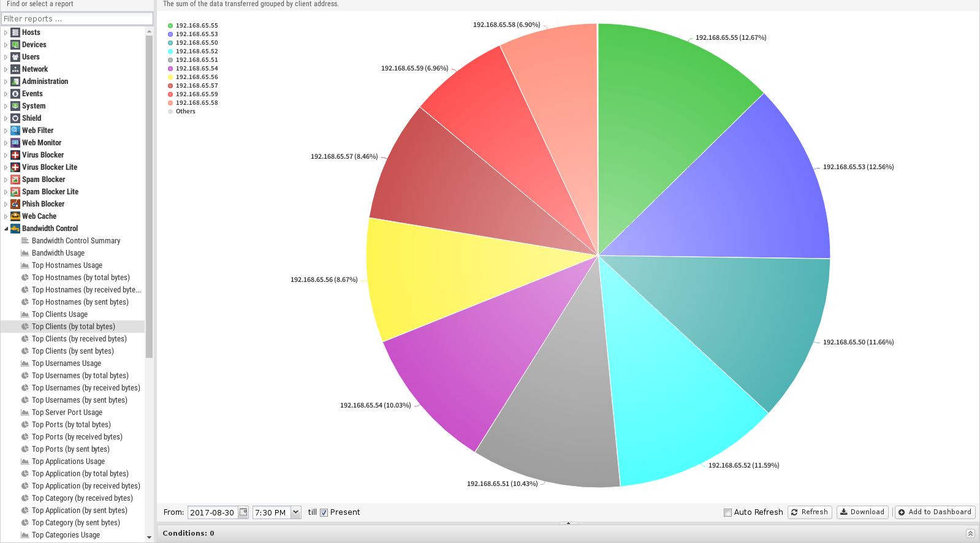Image resolution: width=980 pixels, height=543 pixels.
Task: Enable the Auto Refresh checkbox
Action: [727, 513]
